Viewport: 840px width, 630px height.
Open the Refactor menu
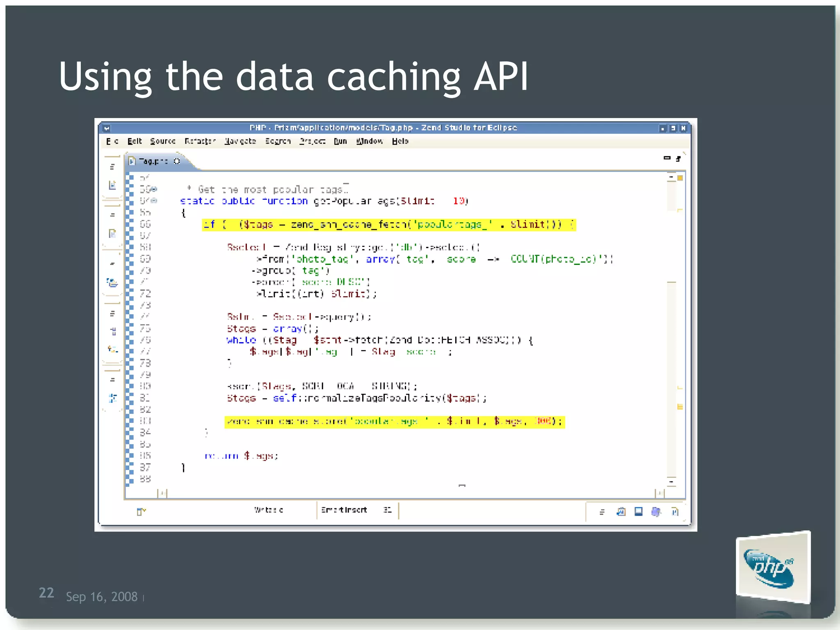(x=200, y=141)
